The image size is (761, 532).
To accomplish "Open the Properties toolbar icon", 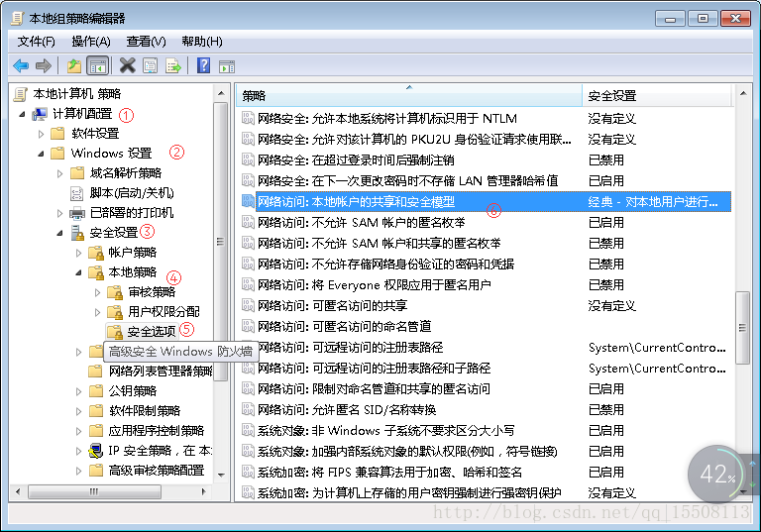I will 151,65.
